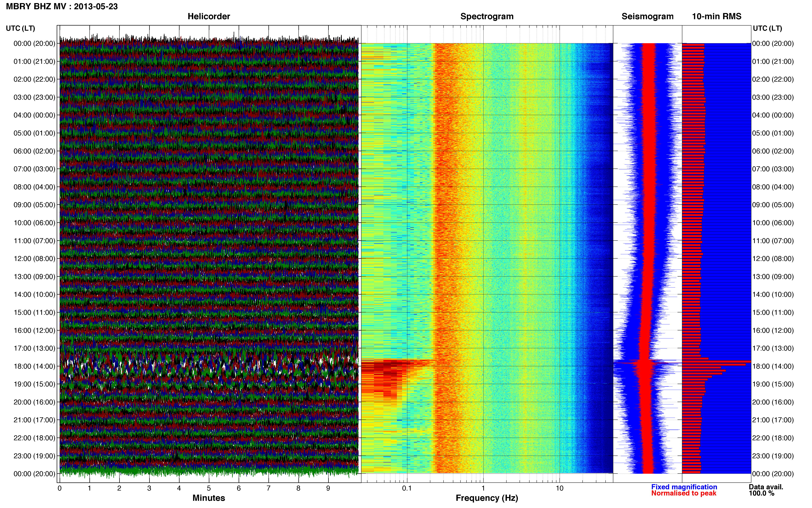Screen dimensions: 812x508
Task: Click the right '23:00 (19:00)' time label
Action: tap(773, 456)
